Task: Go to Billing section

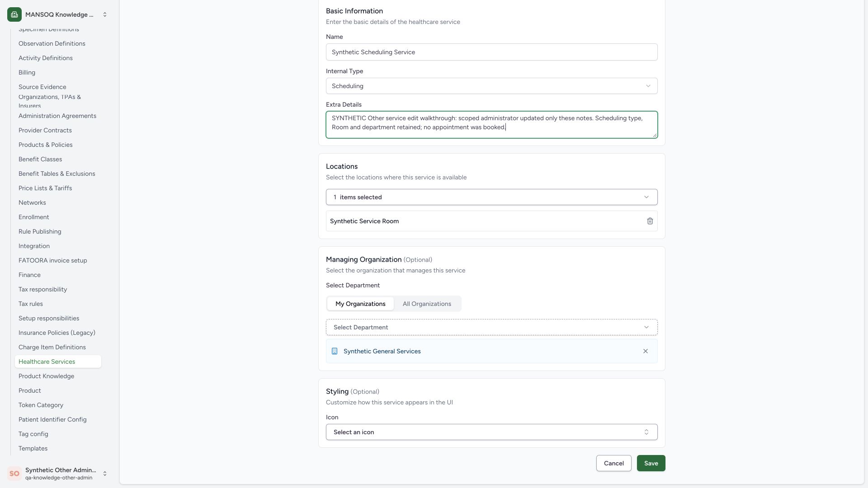Action: [27, 72]
